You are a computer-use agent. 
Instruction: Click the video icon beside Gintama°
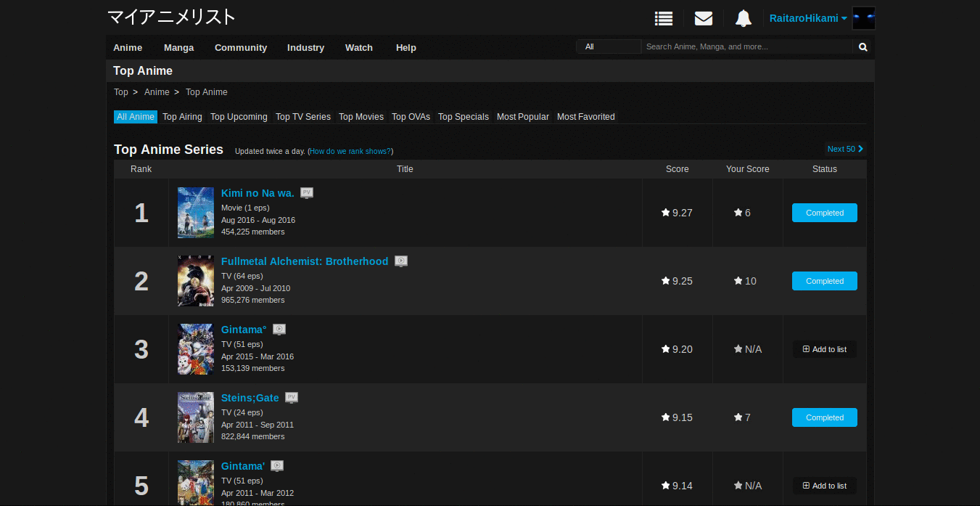point(279,330)
